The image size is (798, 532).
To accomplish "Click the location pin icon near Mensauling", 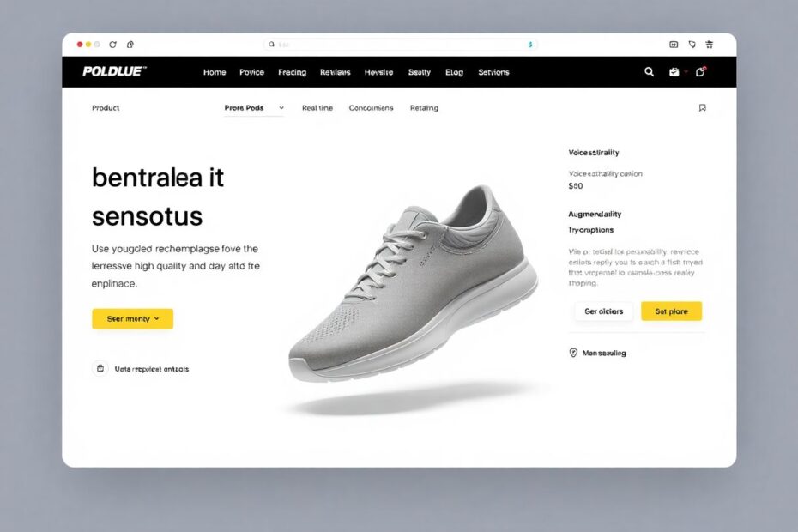I will pyautogui.click(x=573, y=353).
